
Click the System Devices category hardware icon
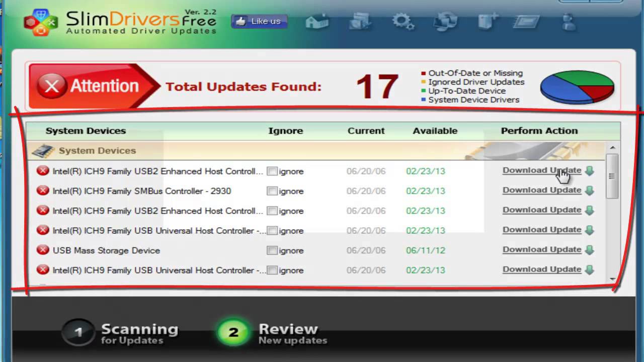[43, 151]
